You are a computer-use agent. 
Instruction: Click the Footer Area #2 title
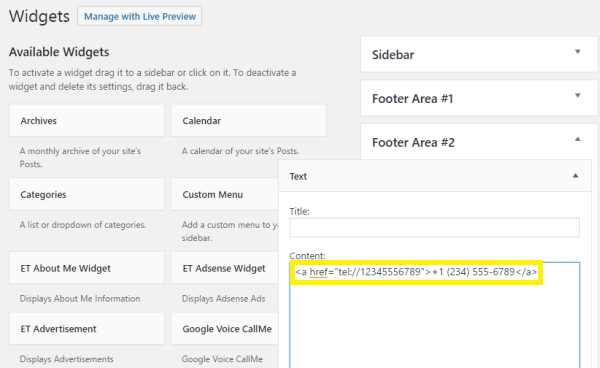click(x=413, y=143)
